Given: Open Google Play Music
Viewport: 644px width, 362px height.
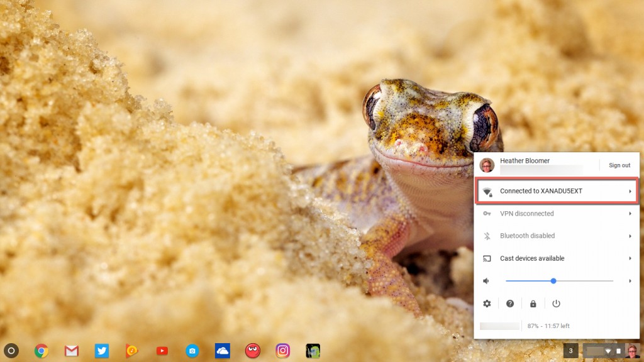Looking at the screenshot, I should (x=131, y=352).
